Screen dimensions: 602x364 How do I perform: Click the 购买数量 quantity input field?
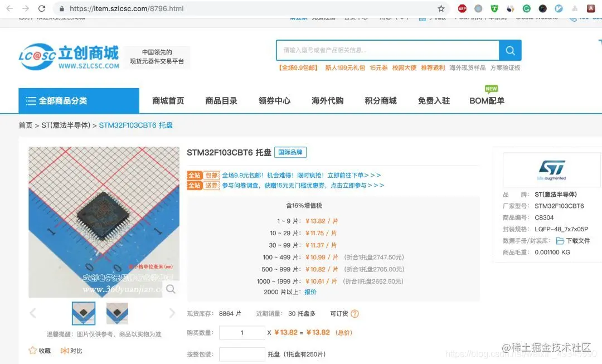(242, 333)
